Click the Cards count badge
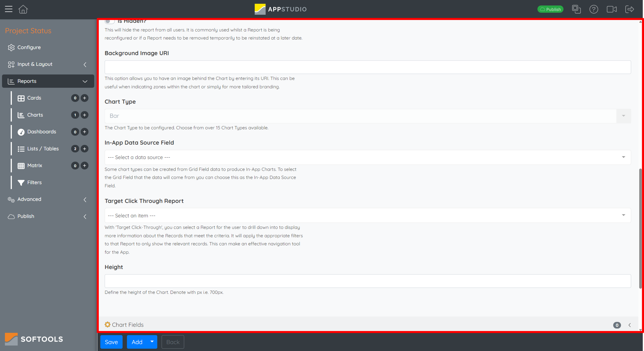 coord(75,98)
